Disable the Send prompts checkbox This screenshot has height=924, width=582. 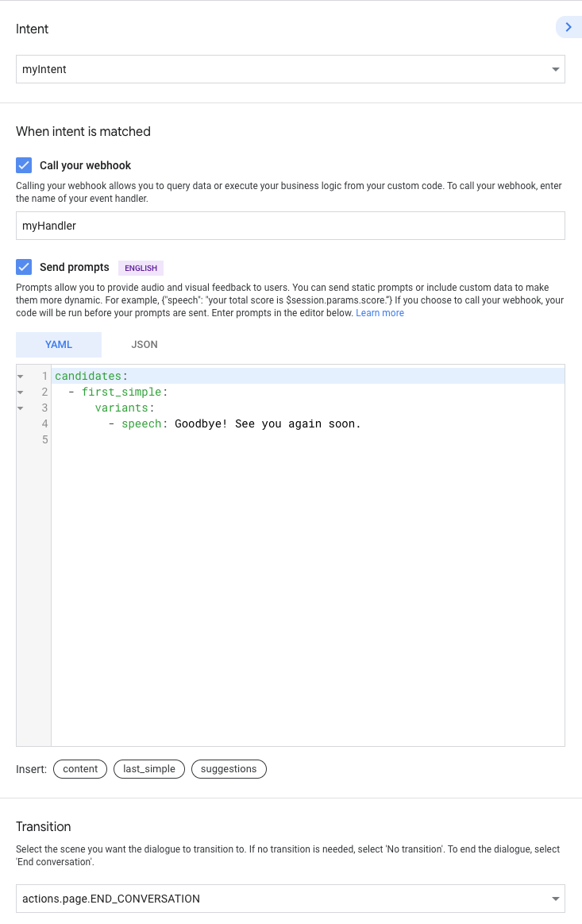click(x=24, y=267)
